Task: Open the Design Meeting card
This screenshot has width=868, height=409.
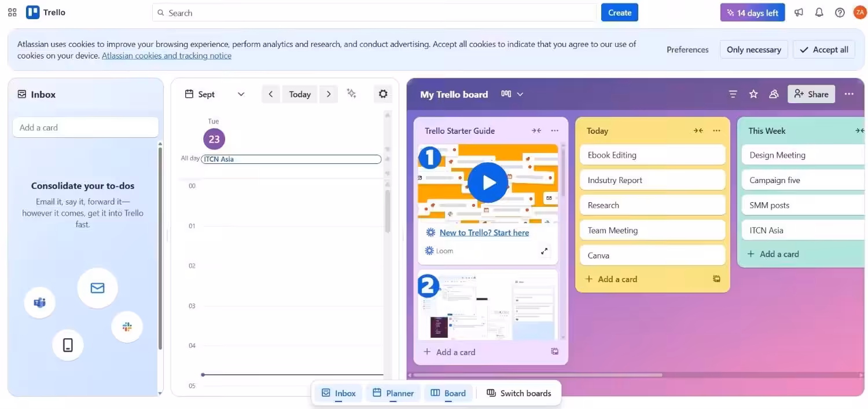Action: coord(804,155)
